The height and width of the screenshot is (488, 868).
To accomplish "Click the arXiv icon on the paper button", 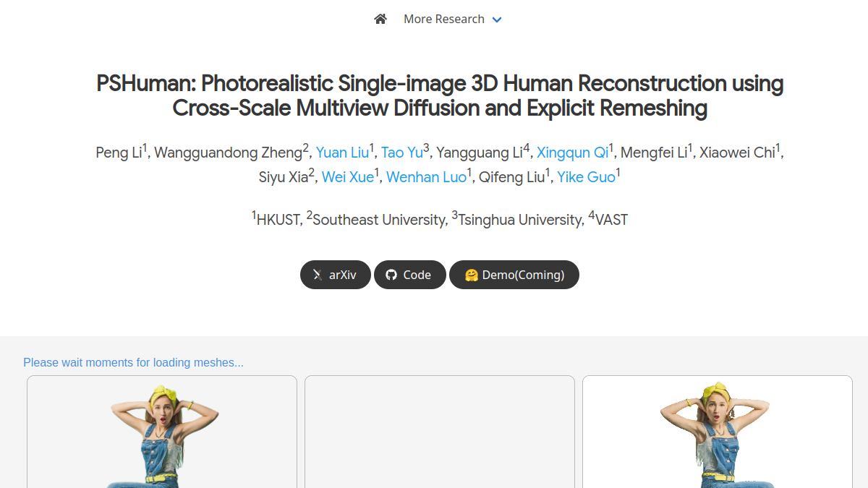I will point(318,275).
